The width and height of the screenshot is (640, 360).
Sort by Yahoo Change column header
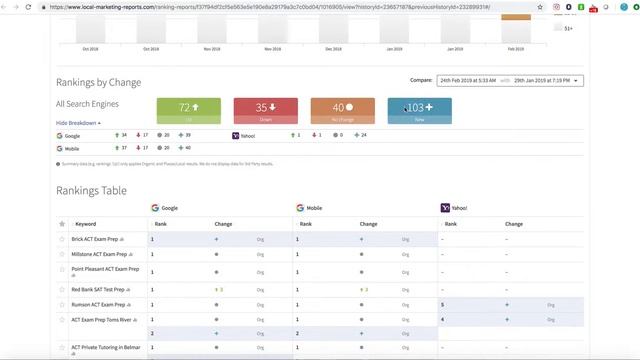[x=514, y=224]
